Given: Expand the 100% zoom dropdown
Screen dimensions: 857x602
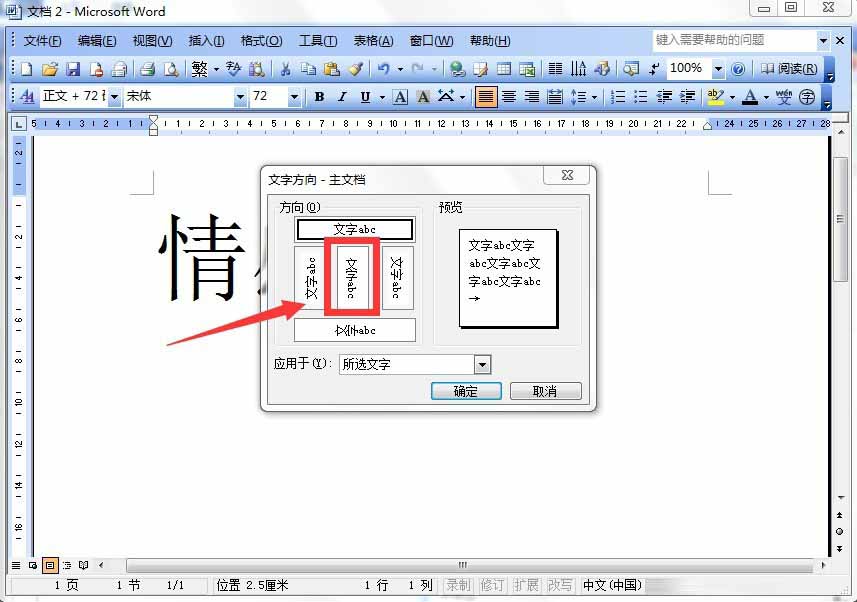Looking at the screenshot, I should pyautogui.click(x=718, y=69).
